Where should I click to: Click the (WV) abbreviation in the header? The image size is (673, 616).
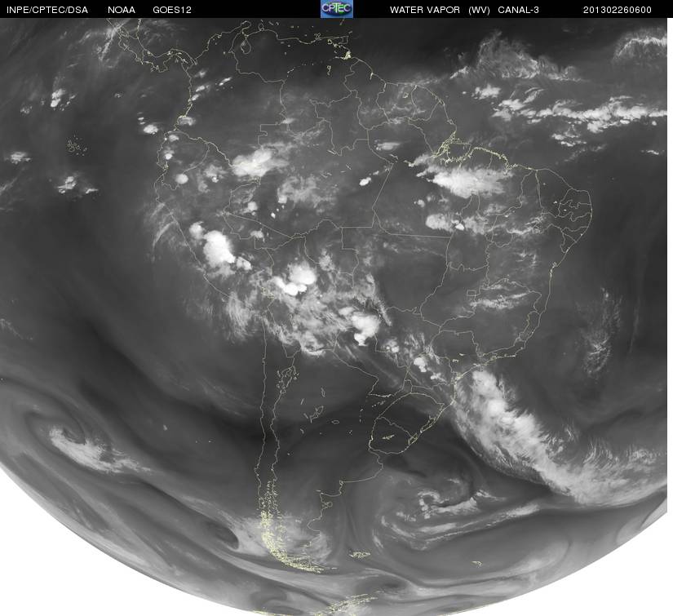click(479, 10)
